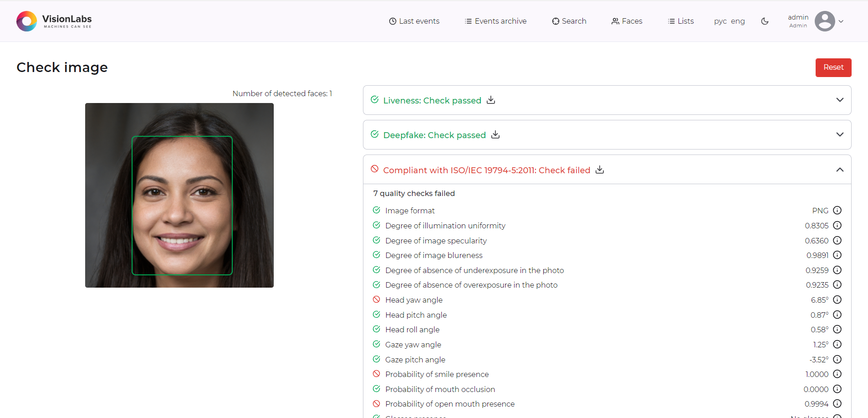Click the Reset button
868x418 pixels.
click(833, 67)
